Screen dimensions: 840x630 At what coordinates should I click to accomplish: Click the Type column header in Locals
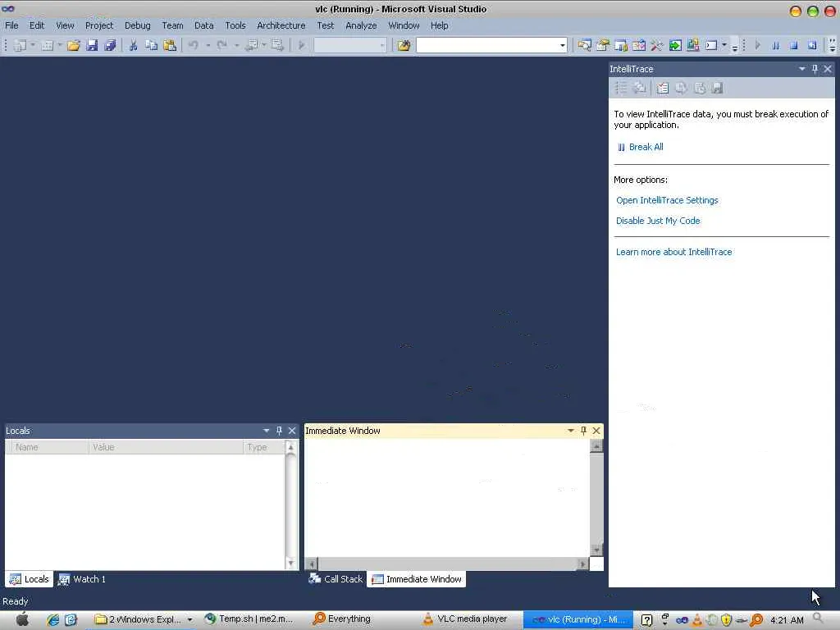click(264, 447)
